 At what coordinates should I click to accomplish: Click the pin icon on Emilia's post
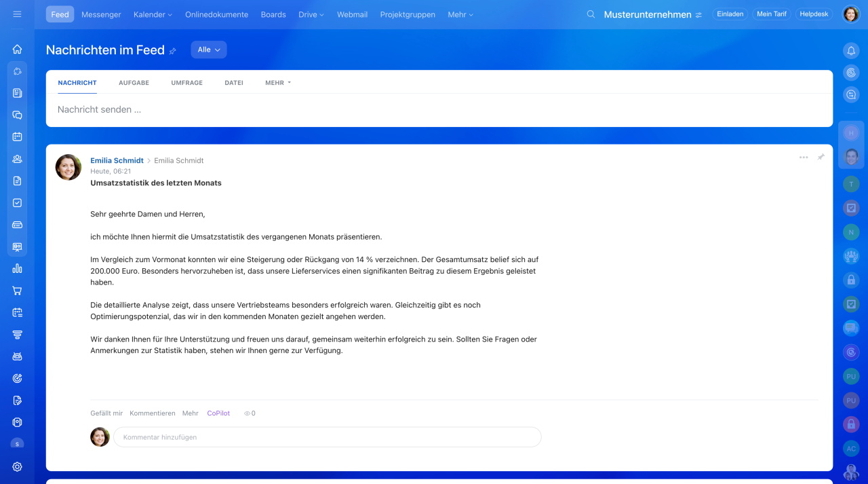tap(821, 157)
